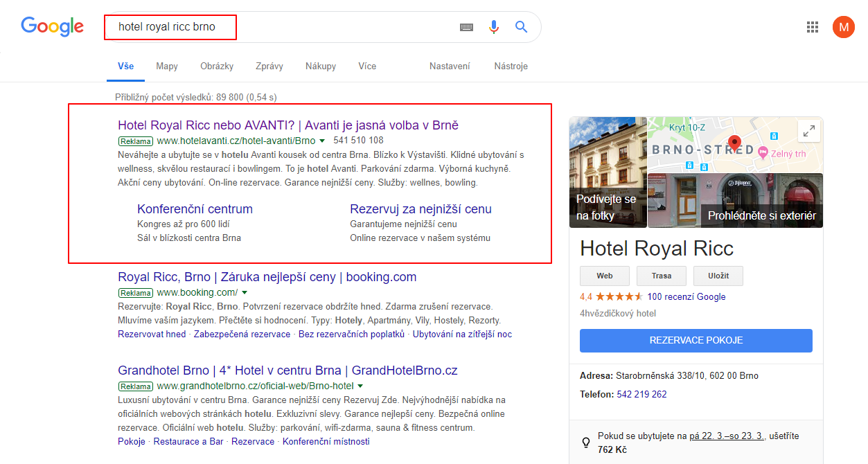This screenshot has width=868, height=464.
Task: Click the Telefon label link
Action: tap(596, 394)
